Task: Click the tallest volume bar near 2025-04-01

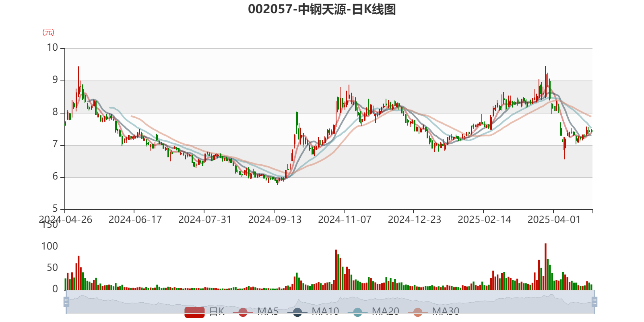Action: point(545,266)
